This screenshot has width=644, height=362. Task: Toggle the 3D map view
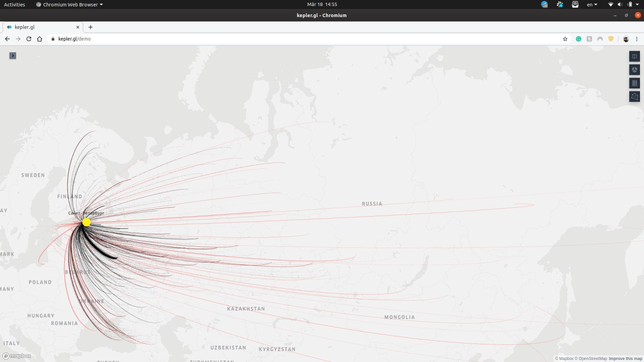tap(634, 70)
